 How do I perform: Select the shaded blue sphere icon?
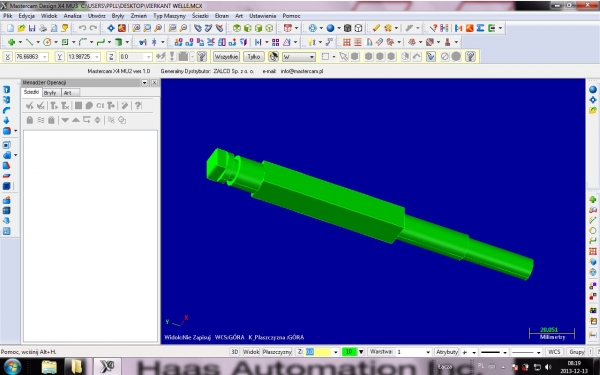330,28
